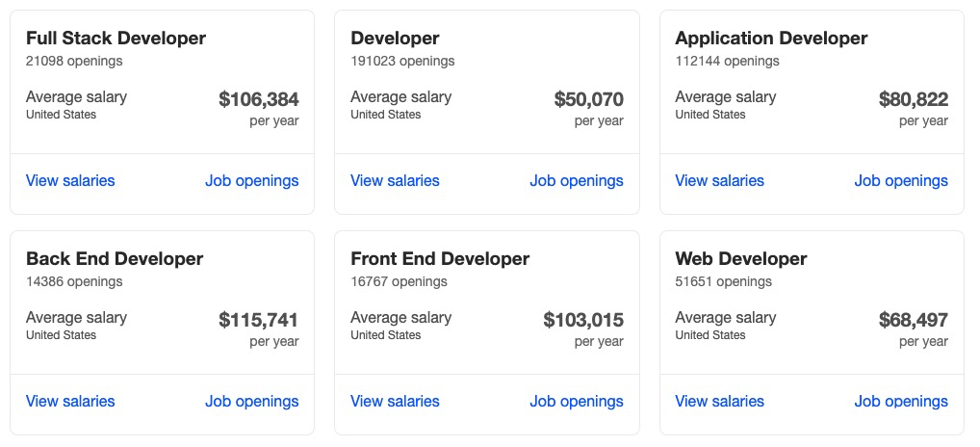View salaries for Web Developer
The width and height of the screenshot is (980, 447).
(x=719, y=402)
